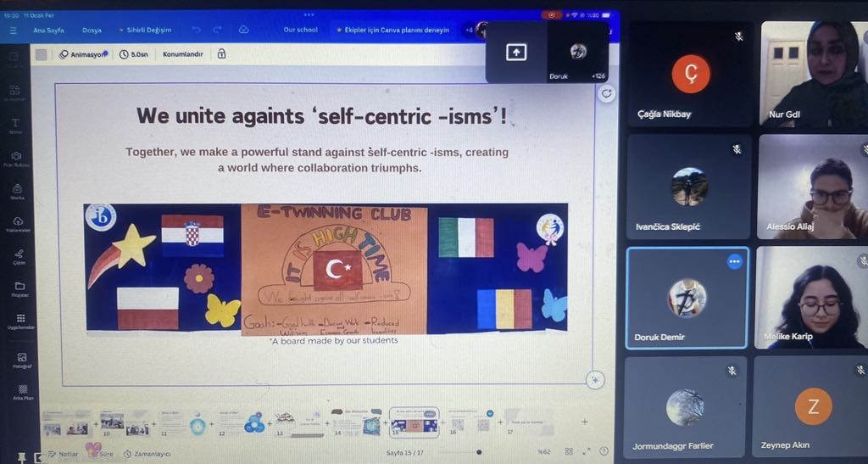Open the Animasyon panel
868x464 pixels.
pos(84,54)
